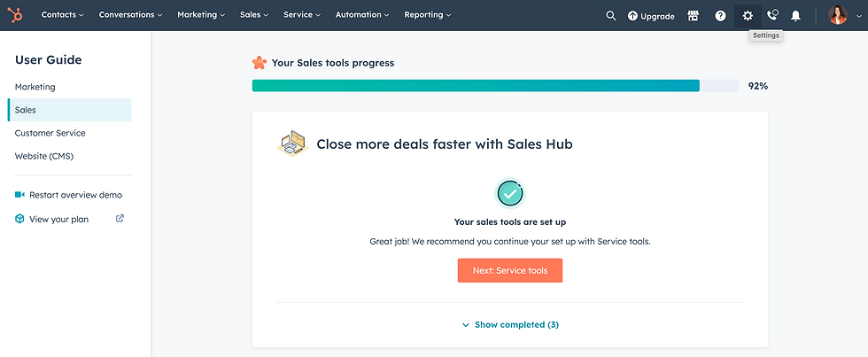Click the orange star progress icon
This screenshot has width=868, height=357.
pyautogui.click(x=259, y=63)
